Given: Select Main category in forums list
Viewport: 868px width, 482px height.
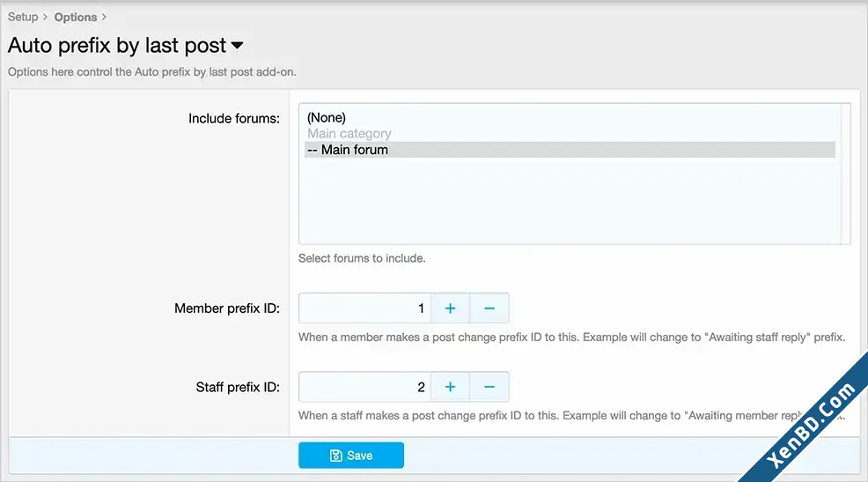Looking at the screenshot, I should coord(570,134).
